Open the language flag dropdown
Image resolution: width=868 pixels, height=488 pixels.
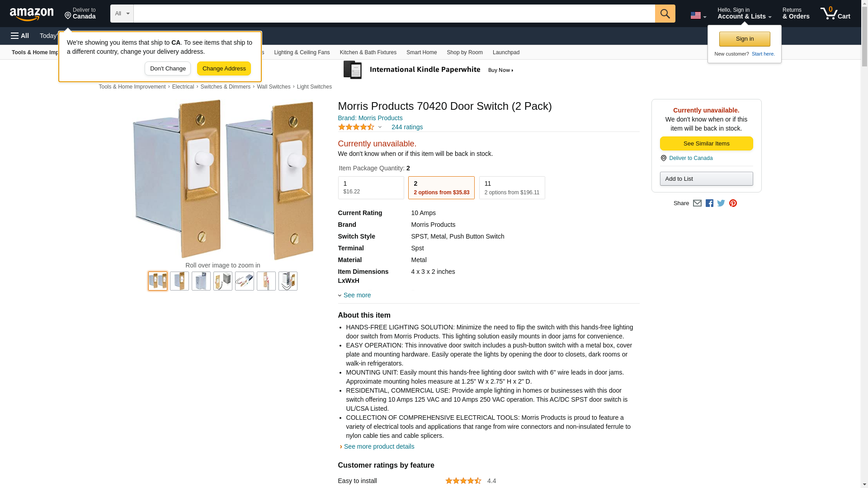[698, 15]
